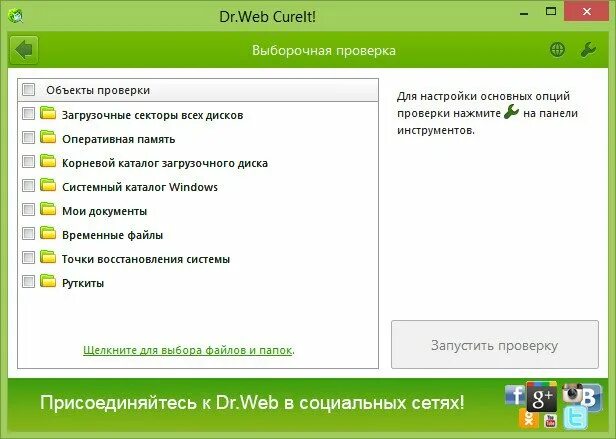Click folder icon of Системный каталог Windows
This screenshot has height=439, width=616.
tap(48, 185)
